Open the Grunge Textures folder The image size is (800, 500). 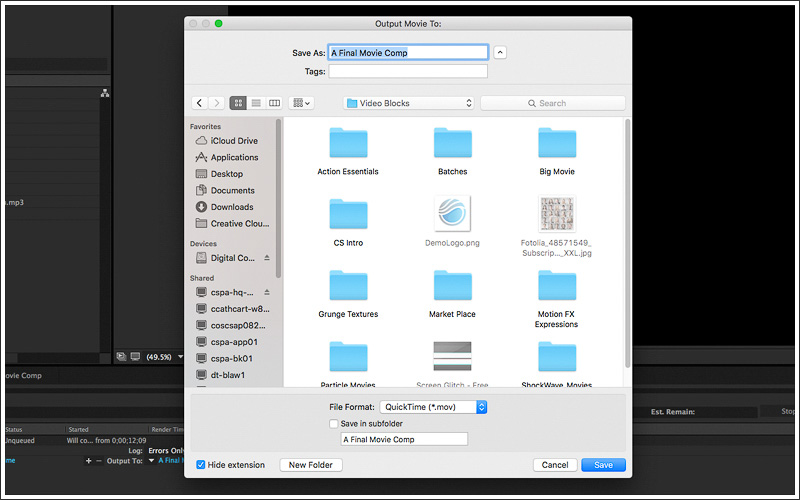(x=348, y=286)
